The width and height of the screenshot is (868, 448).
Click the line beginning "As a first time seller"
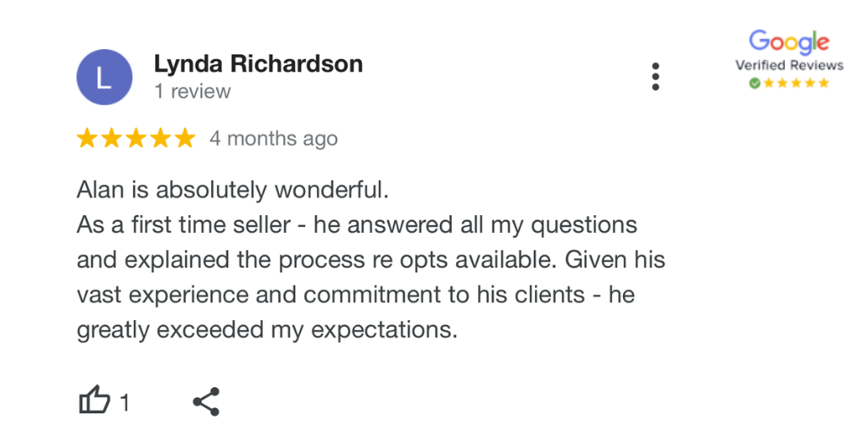pyautogui.click(x=357, y=225)
